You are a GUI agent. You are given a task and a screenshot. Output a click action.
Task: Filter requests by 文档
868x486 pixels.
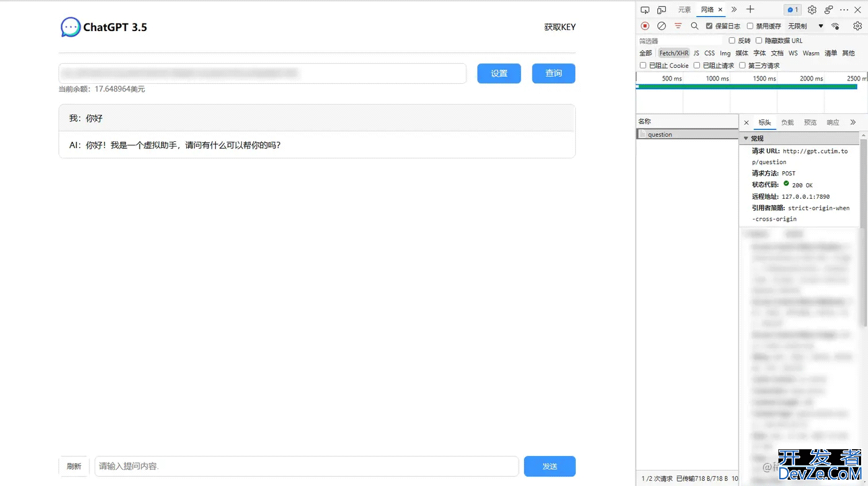777,53
